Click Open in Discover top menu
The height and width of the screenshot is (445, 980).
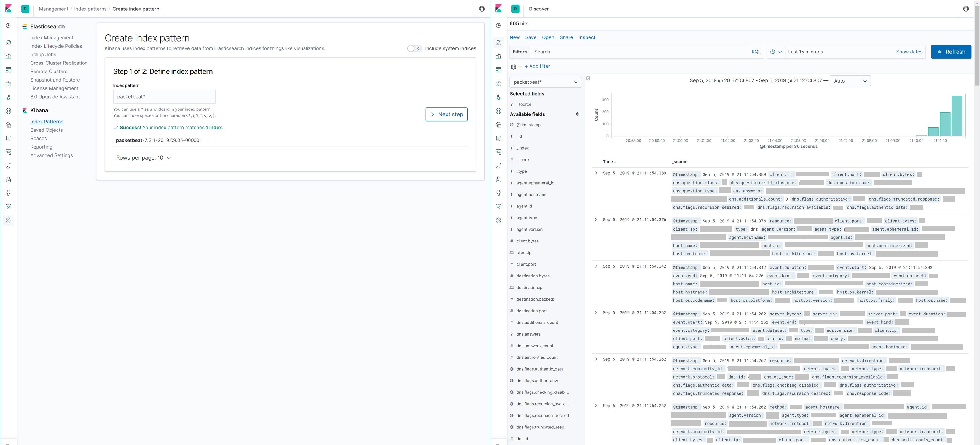pyautogui.click(x=548, y=37)
